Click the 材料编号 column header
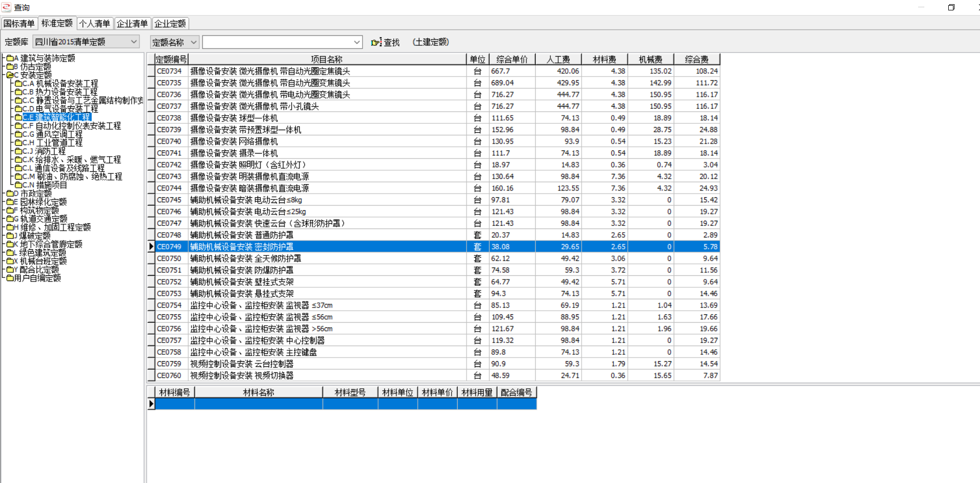The image size is (980, 483). [175, 392]
